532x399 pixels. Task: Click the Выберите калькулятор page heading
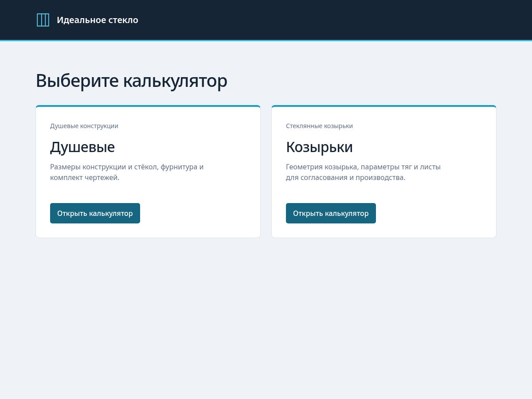pyautogui.click(x=131, y=81)
